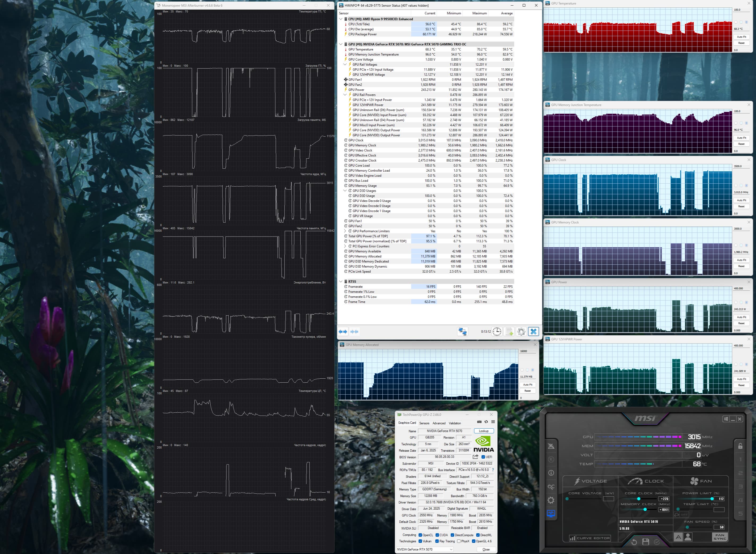
Task: Collapse the GPU Rail Voltages group
Action: tap(345, 64)
